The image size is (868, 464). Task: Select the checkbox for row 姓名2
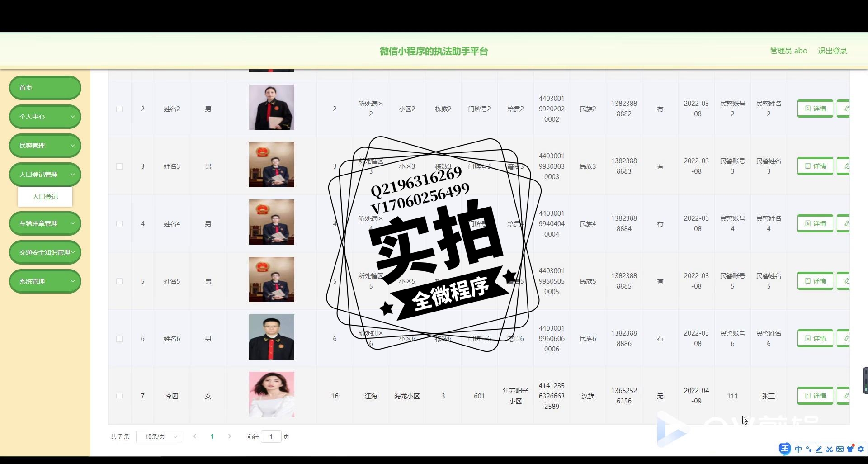[119, 109]
